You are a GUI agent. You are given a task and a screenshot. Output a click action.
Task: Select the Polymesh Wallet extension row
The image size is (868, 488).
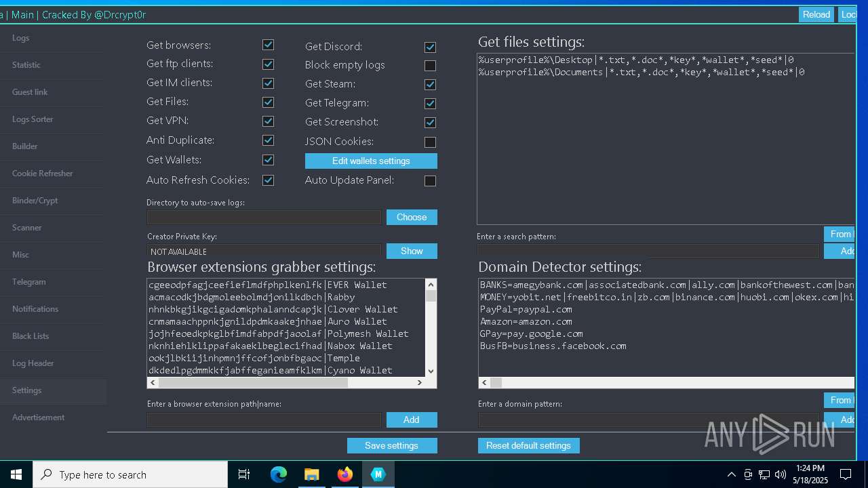278,333
